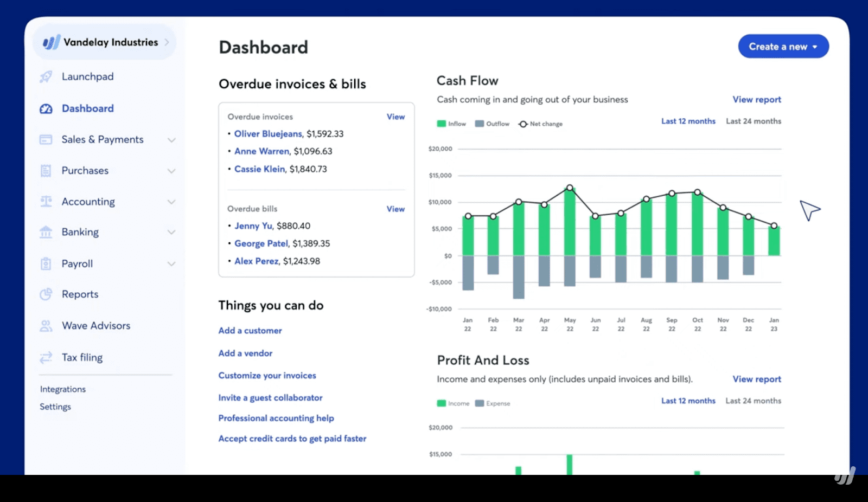Click the Wave Advisors people icon
This screenshot has width=868, height=502.
point(46,325)
